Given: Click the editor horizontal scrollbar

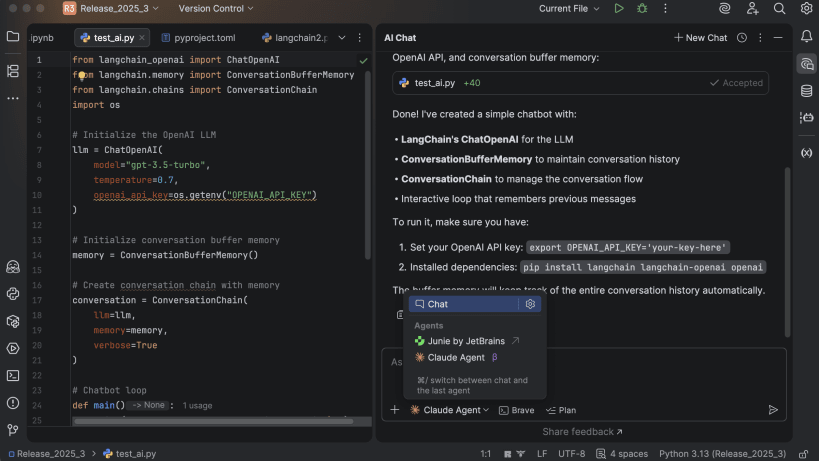Looking at the screenshot, I should [x=213, y=421].
